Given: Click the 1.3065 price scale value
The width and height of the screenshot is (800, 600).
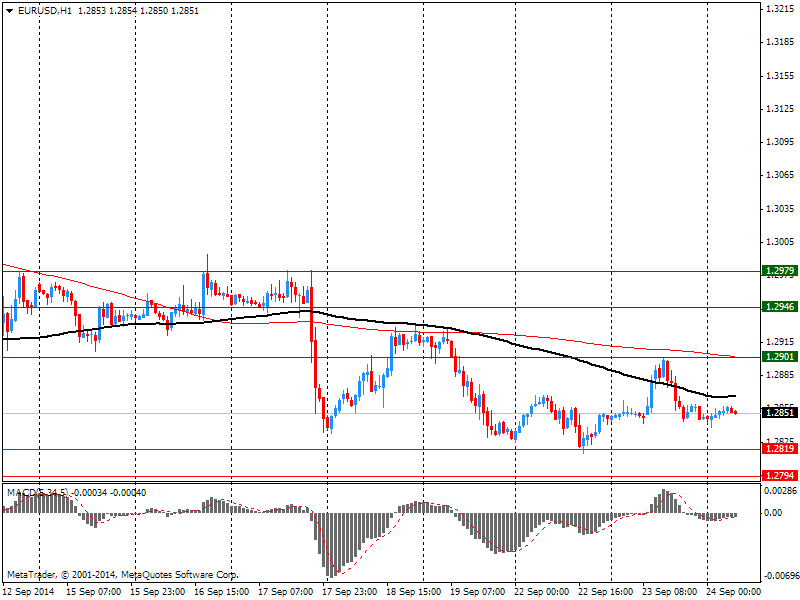Looking at the screenshot, I should click(780, 175).
